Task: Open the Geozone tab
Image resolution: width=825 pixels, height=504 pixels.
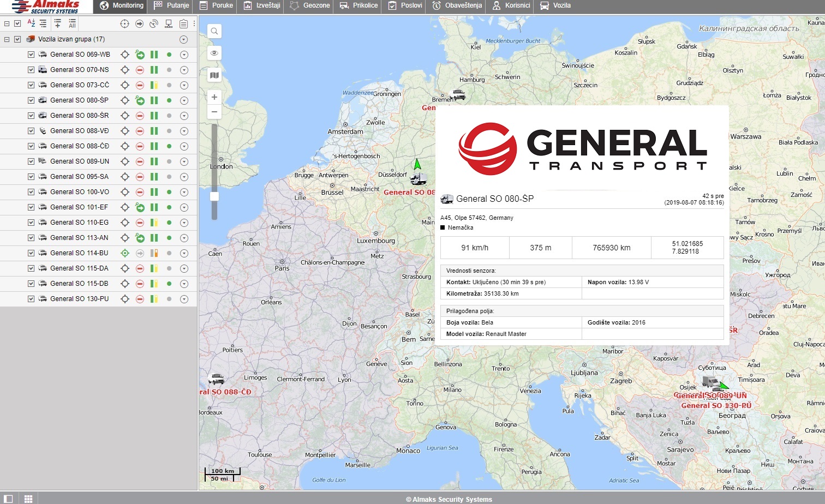Action: coord(309,5)
